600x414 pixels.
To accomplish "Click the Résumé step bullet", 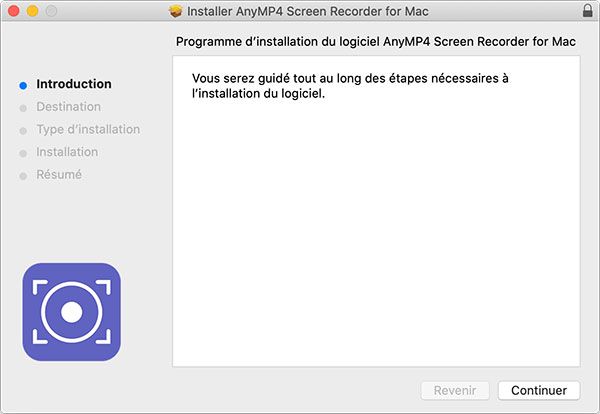I will (23, 176).
